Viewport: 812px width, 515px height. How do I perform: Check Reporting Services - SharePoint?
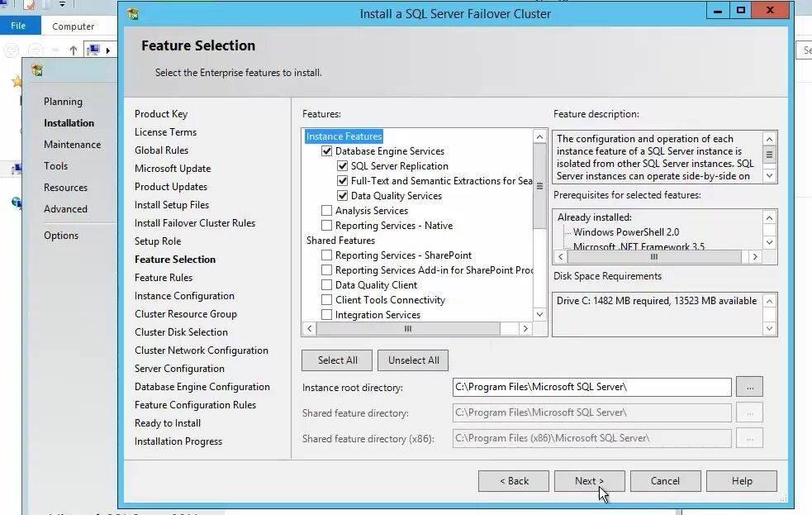tap(326, 255)
